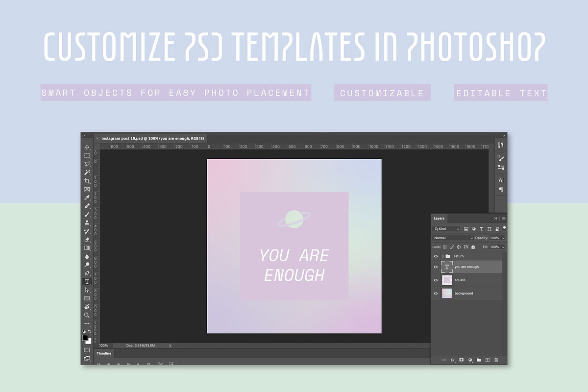The width and height of the screenshot is (588, 392).
Task: Create a new adjustment layer
Action: pos(470,360)
